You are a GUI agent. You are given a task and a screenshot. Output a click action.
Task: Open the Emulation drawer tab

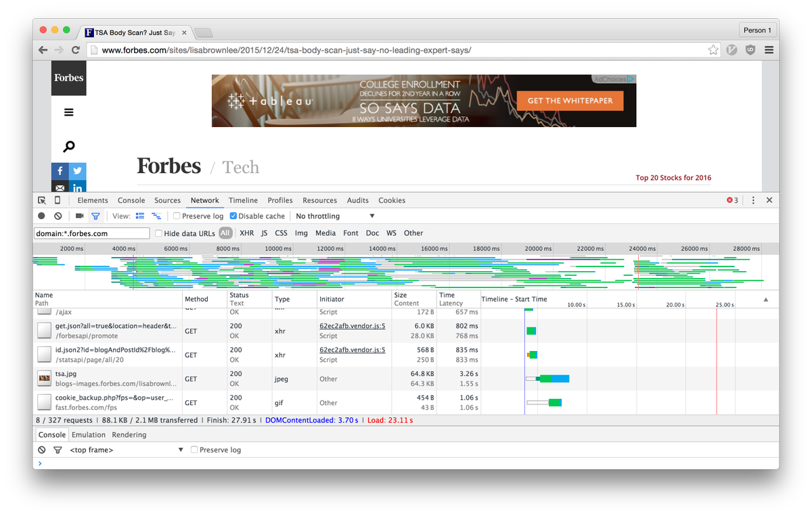89,435
